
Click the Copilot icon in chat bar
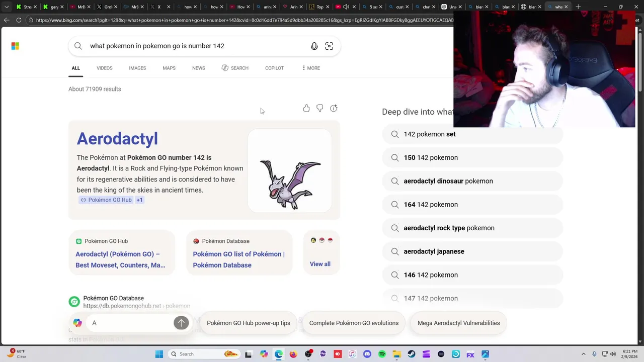[77, 323]
